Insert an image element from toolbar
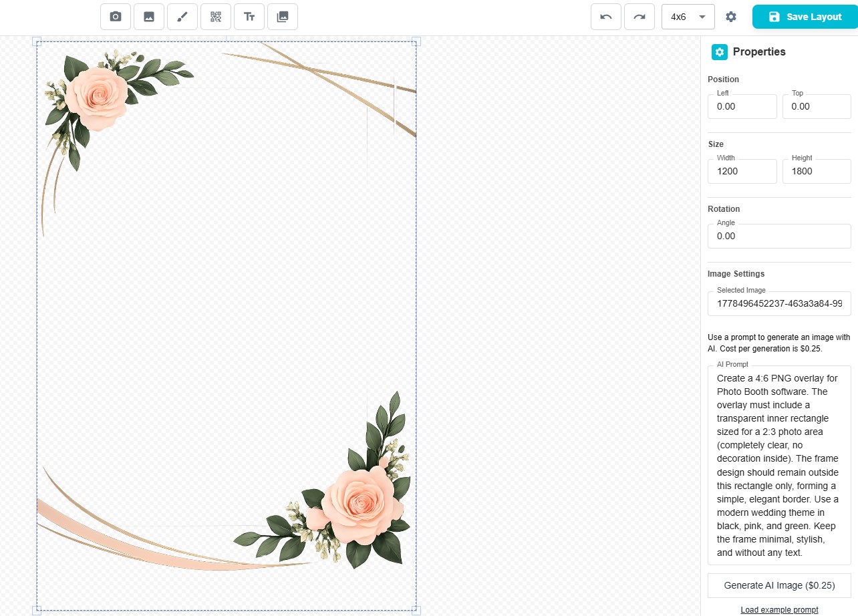The image size is (858, 616). point(149,17)
